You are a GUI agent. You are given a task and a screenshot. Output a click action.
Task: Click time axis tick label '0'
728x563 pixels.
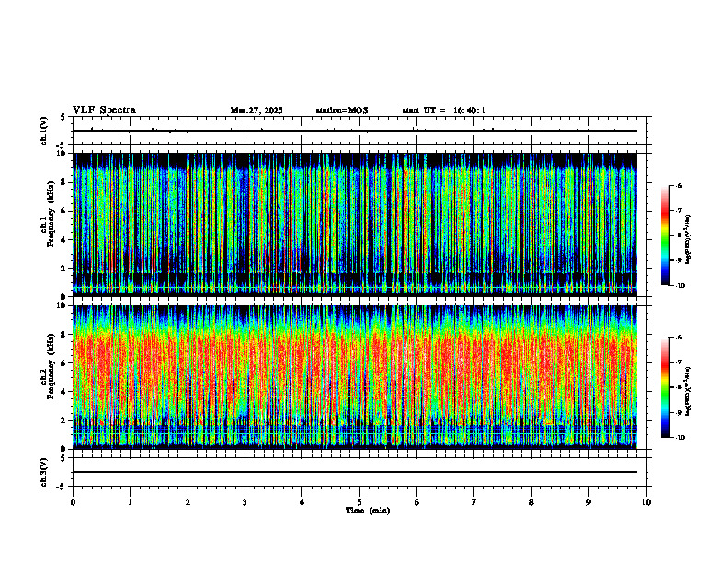pos(73,502)
